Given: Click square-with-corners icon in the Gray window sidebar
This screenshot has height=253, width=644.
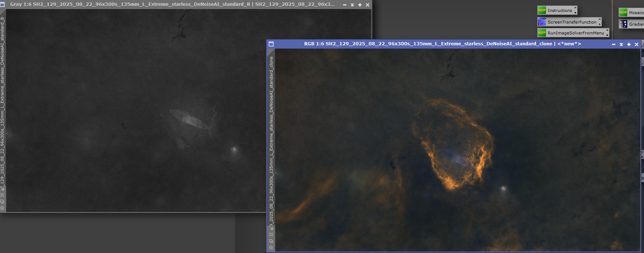Looking at the screenshot, I should click(2, 195).
